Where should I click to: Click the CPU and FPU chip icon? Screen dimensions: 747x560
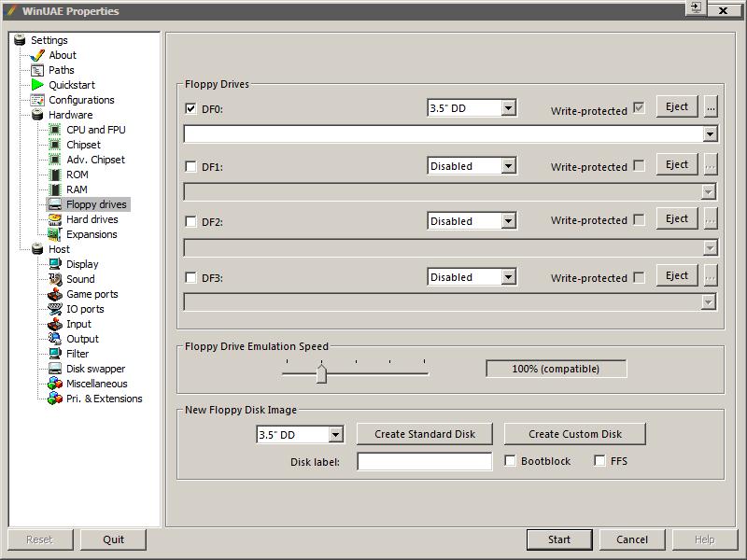(x=55, y=130)
